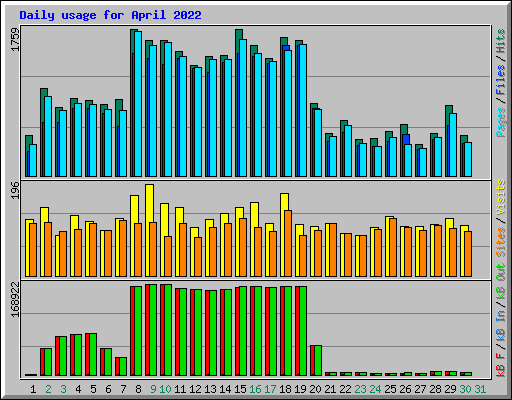The image size is (512, 400).
Task: Click the orange sites bar for day 30
Action: click(468, 254)
